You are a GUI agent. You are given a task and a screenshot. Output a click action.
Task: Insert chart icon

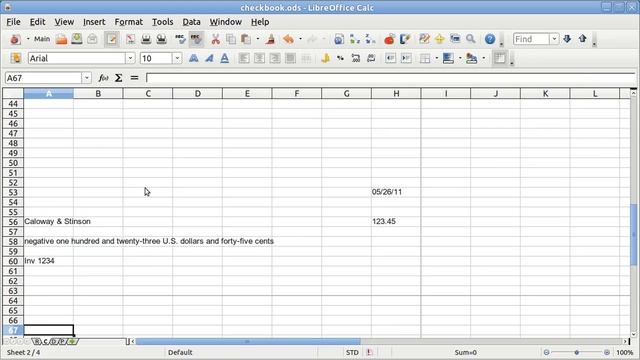click(389, 39)
